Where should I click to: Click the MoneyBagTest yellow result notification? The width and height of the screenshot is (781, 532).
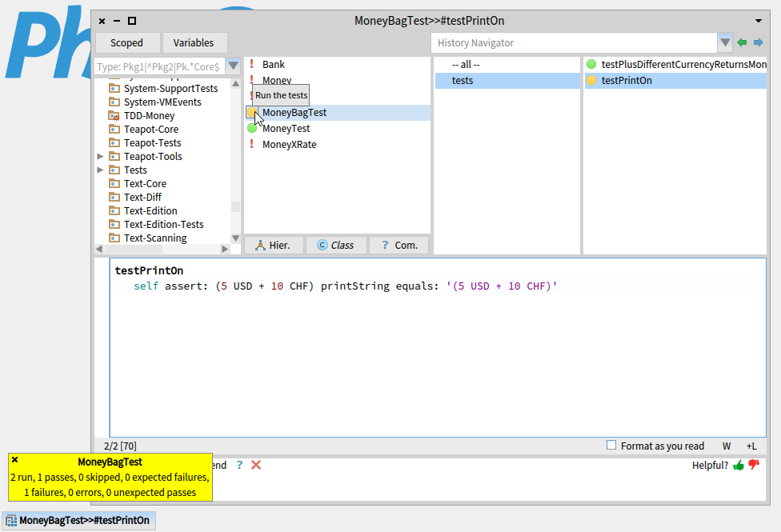click(x=110, y=478)
